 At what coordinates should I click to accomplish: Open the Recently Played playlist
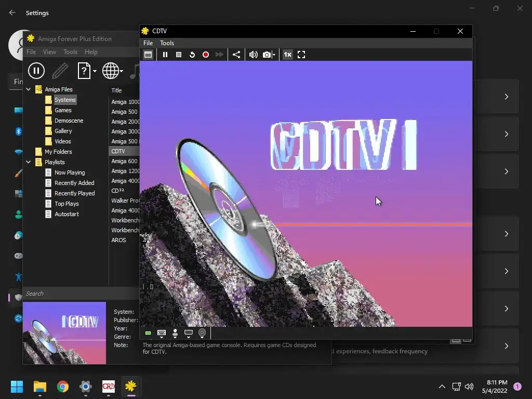pyautogui.click(x=75, y=193)
